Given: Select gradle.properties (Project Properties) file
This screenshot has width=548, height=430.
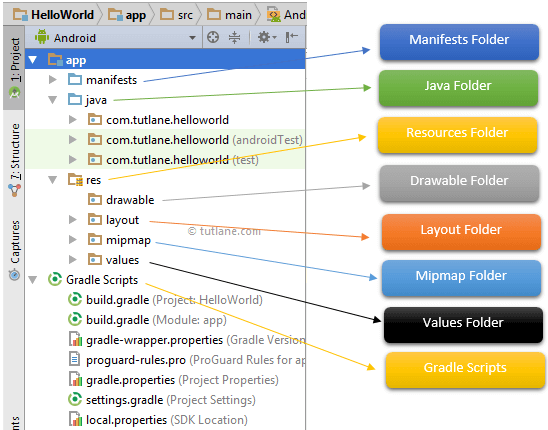Looking at the screenshot, I should click(182, 380).
